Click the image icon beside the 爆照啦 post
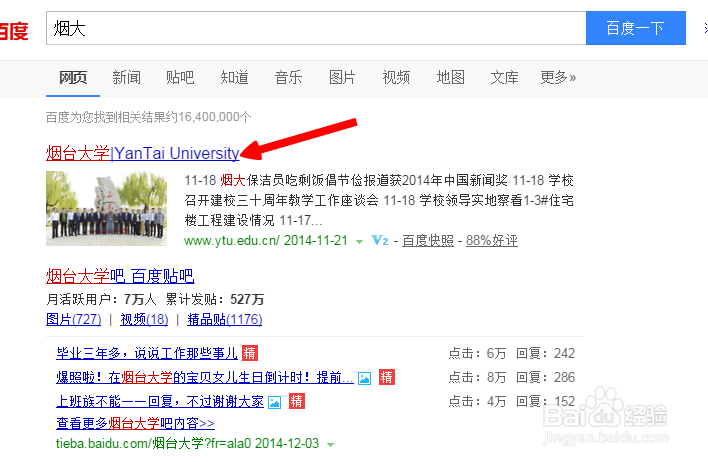 tap(364, 378)
